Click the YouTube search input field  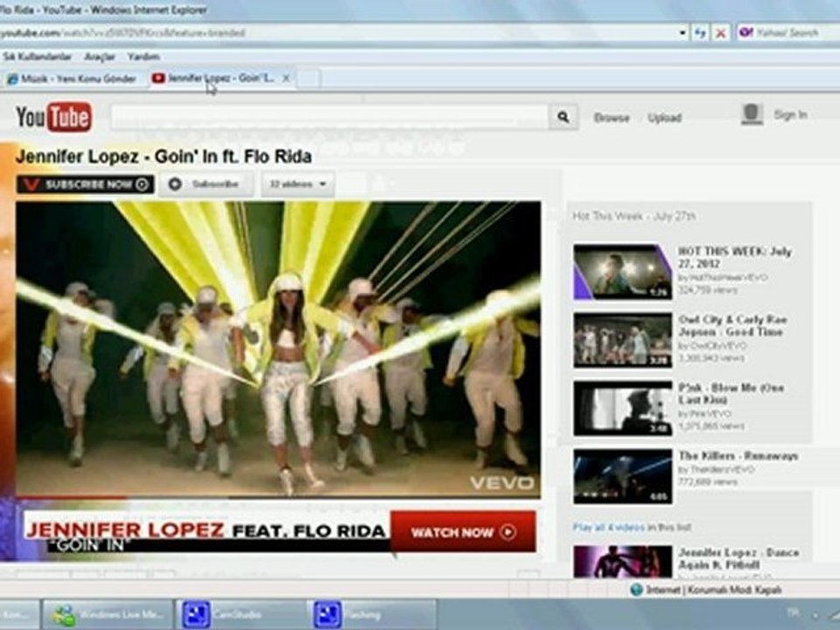coord(330,116)
